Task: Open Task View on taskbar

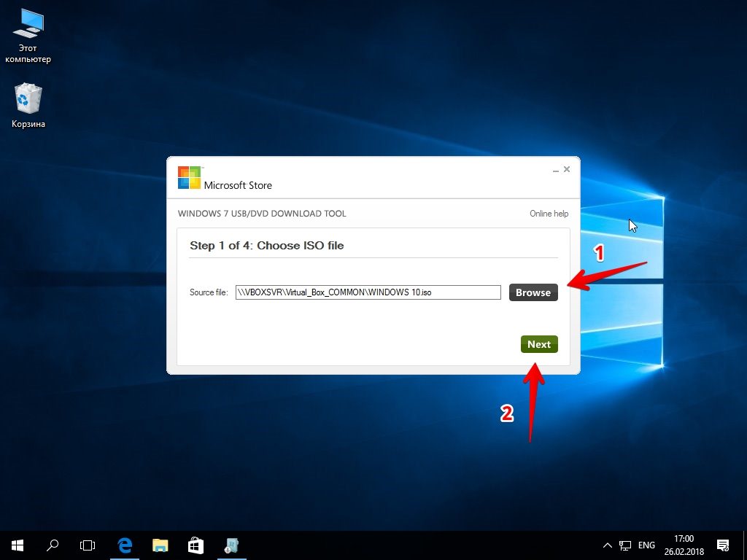Action: coord(88,545)
